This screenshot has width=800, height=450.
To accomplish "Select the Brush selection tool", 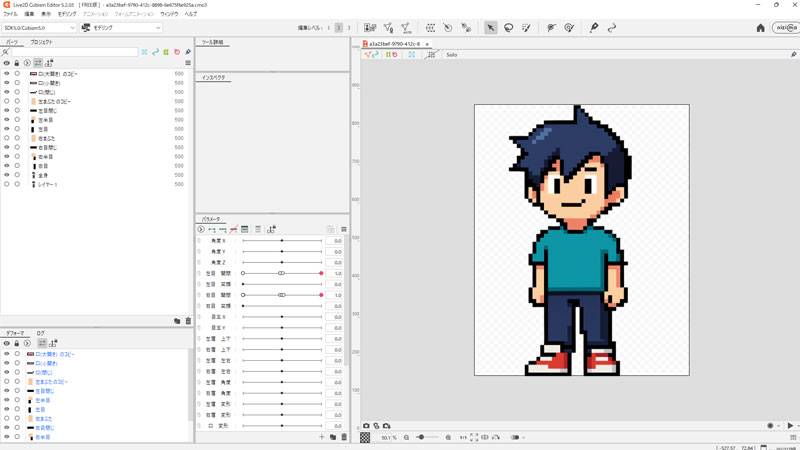I will pyautogui.click(x=526, y=28).
